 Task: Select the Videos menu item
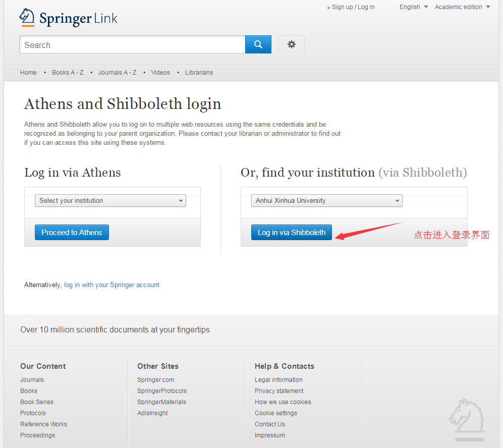pos(160,73)
